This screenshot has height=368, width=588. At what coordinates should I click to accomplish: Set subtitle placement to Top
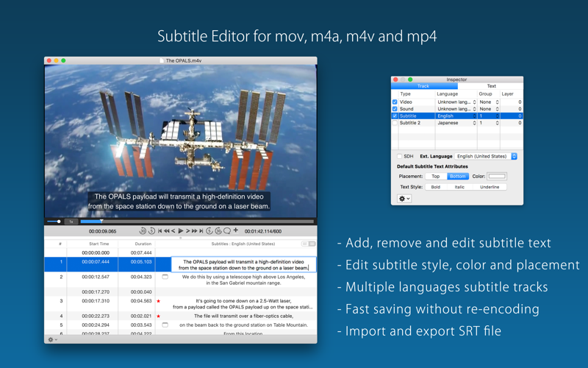click(436, 177)
